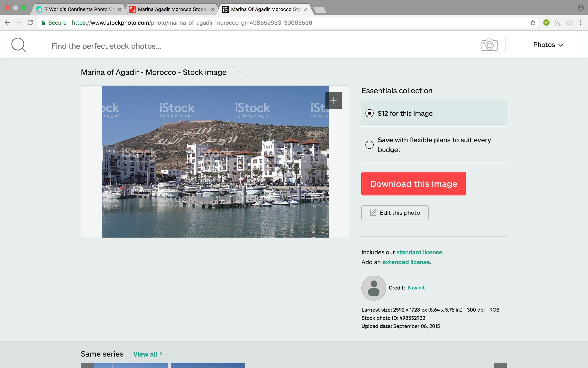Open contributor Novinit profile link
Image resolution: width=588 pixels, height=368 pixels.
(x=416, y=288)
